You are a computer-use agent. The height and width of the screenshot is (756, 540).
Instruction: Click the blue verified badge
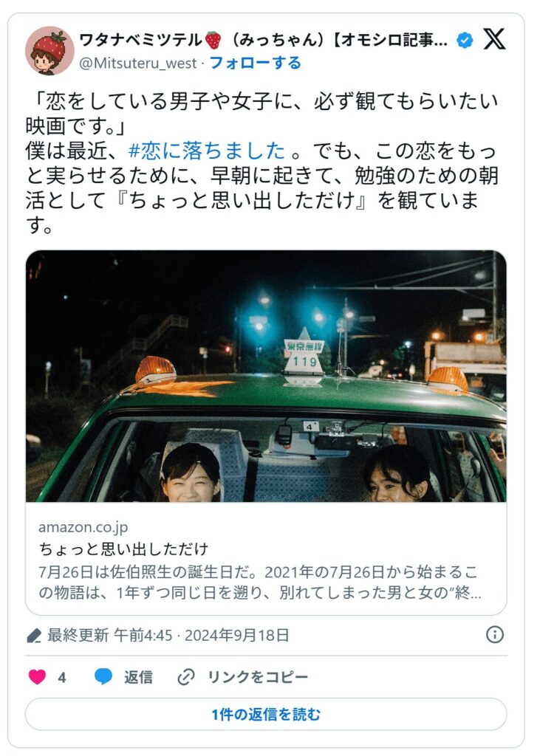(x=465, y=41)
